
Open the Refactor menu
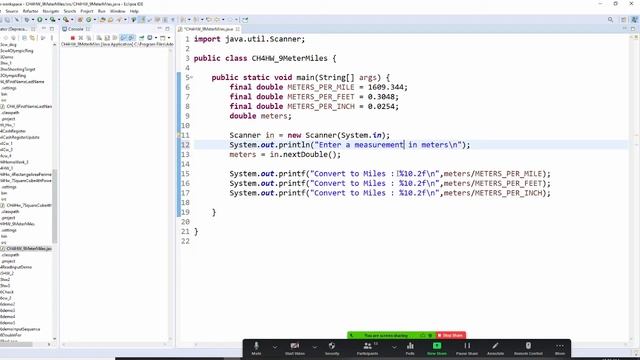tap(30, 11)
